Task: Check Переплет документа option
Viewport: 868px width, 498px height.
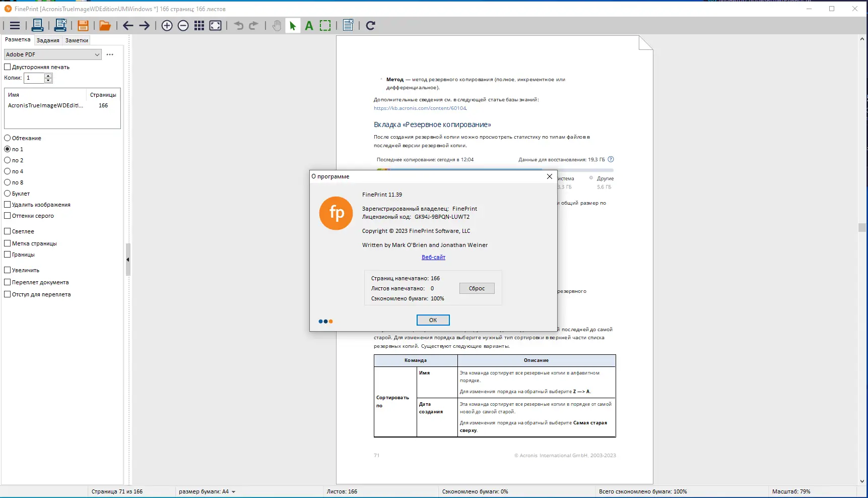Action: (x=8, y=282)
